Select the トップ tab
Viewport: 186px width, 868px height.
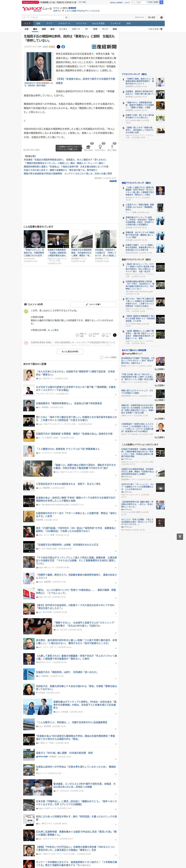(27, 24)
